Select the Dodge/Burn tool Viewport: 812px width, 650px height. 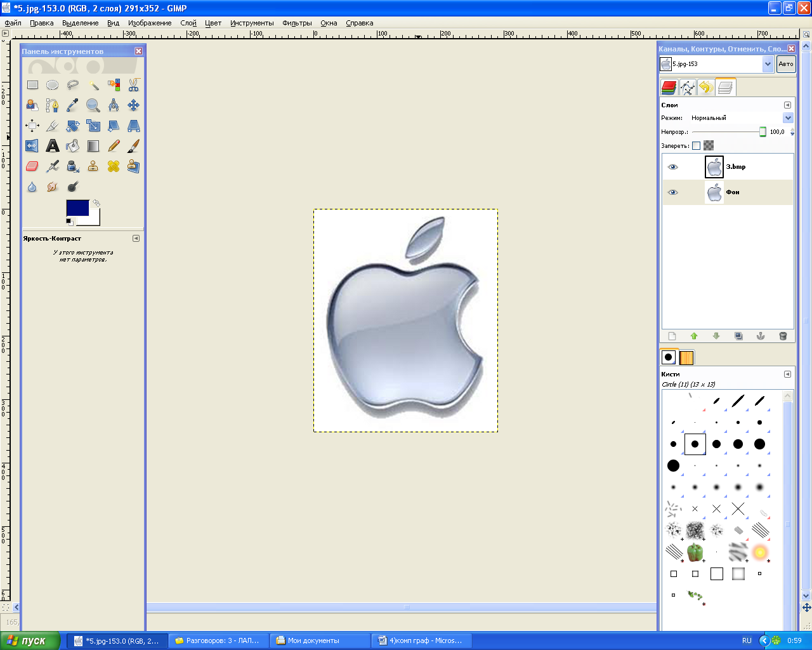pyautogui.click(x=73, y=187)
